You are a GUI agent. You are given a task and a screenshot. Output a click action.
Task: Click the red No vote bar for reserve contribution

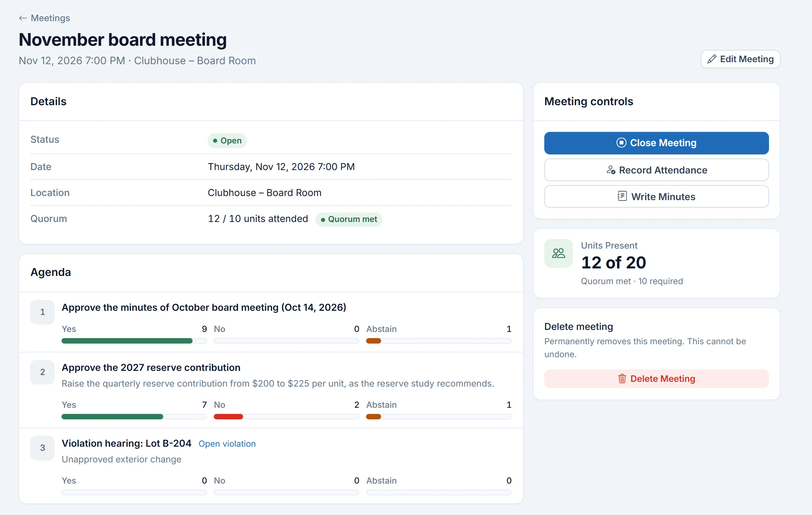click(x=228, y=417)
